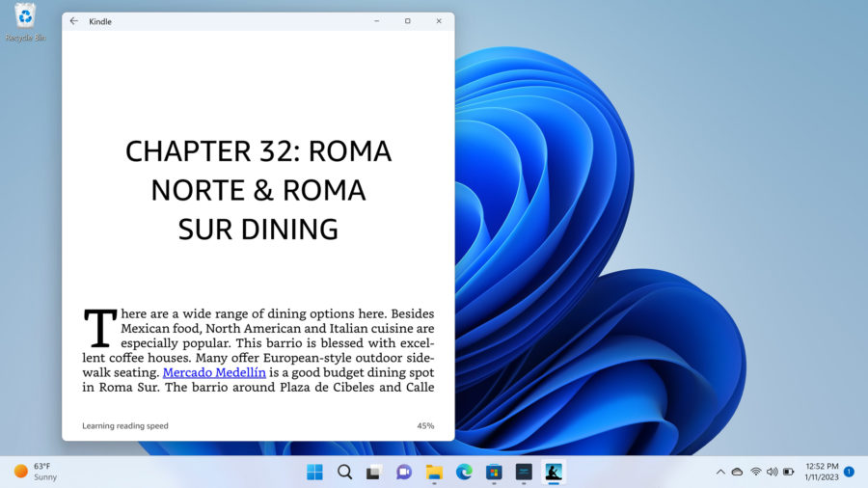Click the 45% reading progress indicator
This screenshot has height=488, width=868.
(424, 425)
